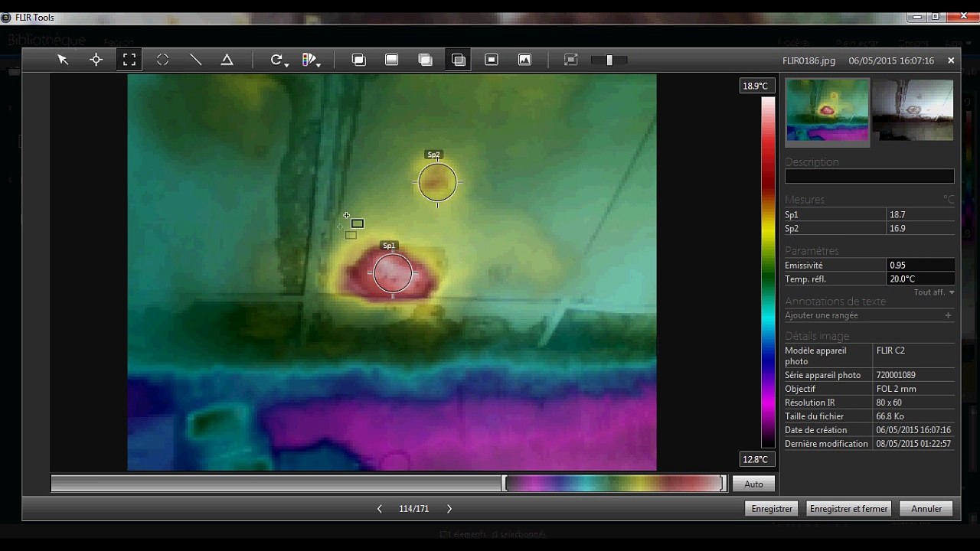This screenshot has width=980, height=551.
Task: Switch to thermal MSX image mode
Action: tap(358, 60)
